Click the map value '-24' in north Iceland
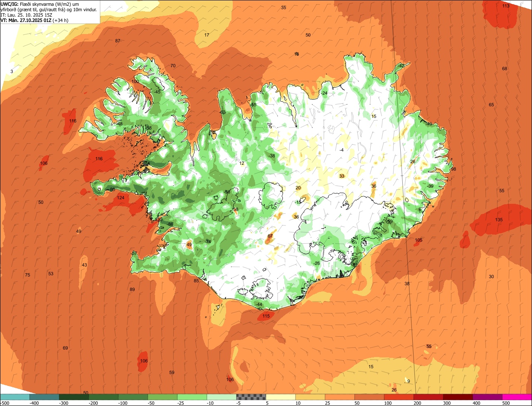532x406 pixels. coord(324,93)
